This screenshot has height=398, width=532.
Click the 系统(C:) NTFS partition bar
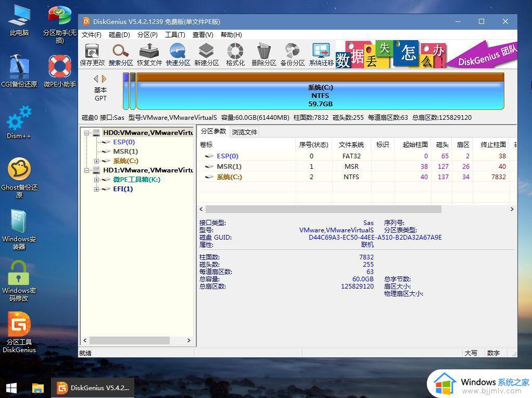tap(320, 91)
